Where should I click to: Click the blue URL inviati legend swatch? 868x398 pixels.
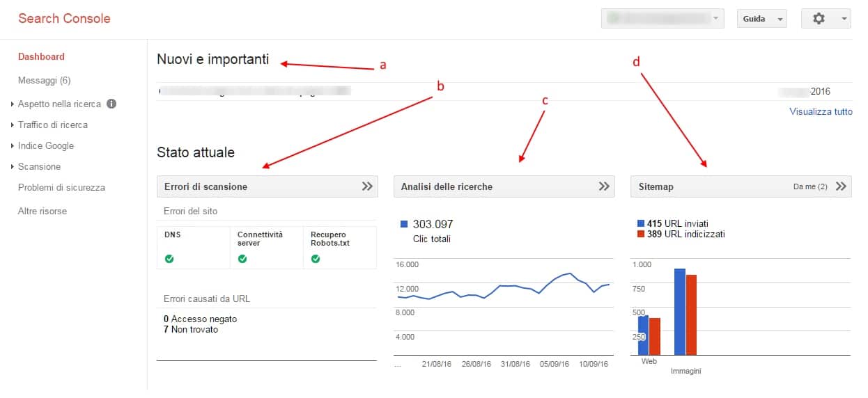tap(641, 224)
